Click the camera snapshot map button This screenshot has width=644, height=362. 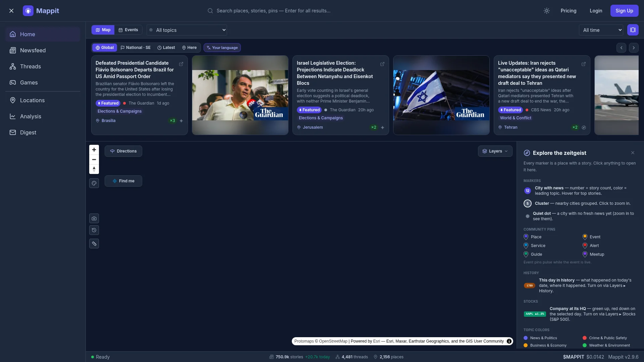coord(94,219)
